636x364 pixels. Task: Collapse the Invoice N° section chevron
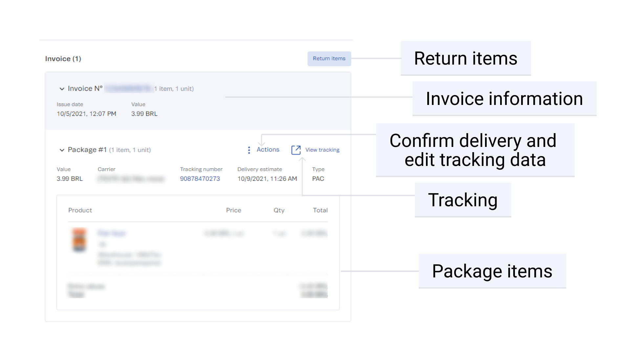[62, 89]
